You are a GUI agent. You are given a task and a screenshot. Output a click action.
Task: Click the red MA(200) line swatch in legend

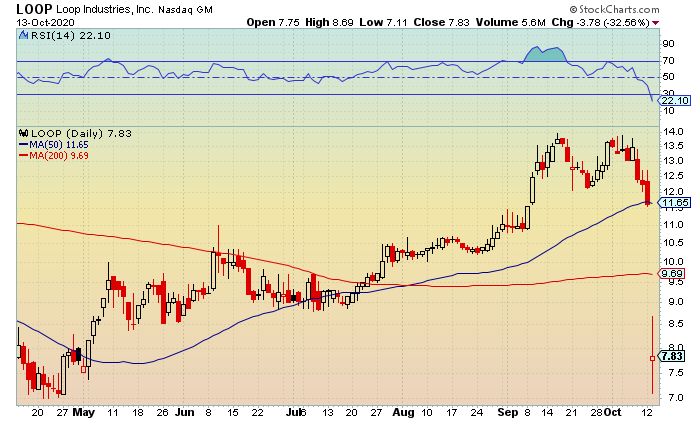pyautogui.click(x=24, y=156)
